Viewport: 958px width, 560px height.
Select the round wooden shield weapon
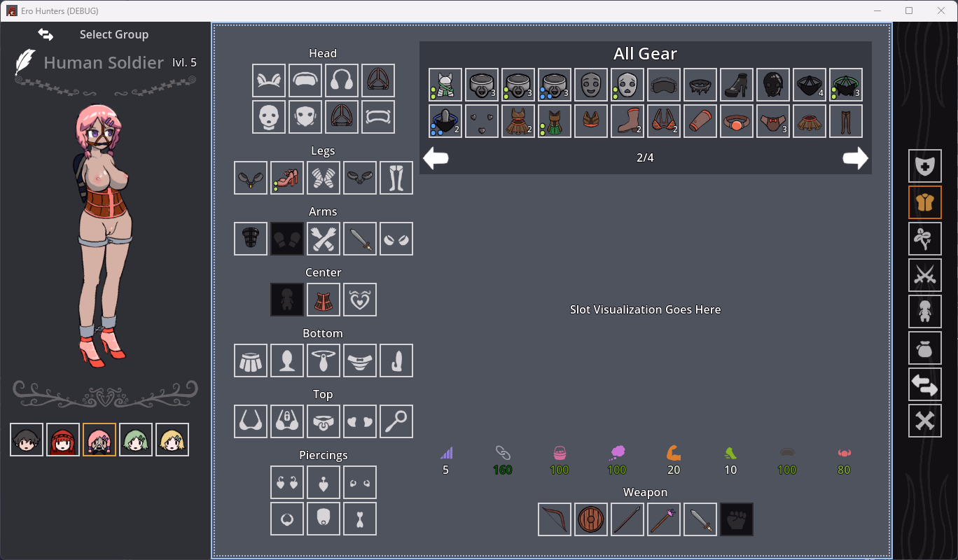point(591,519)
